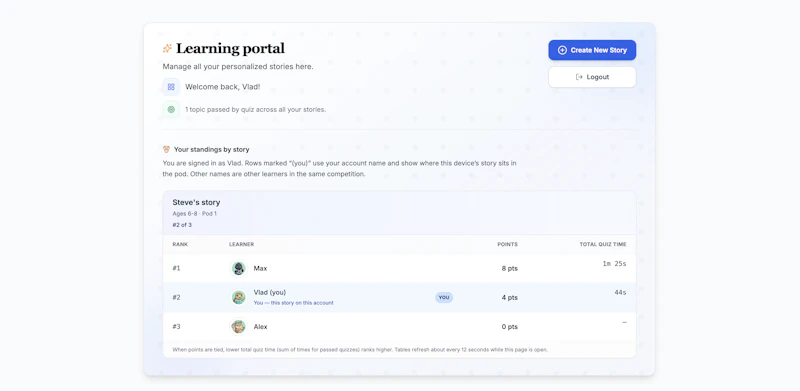This screenshot has width=800, height=391.
Task: Click the 'You are signed in as Vlad' description
Action: click(339, 168)
